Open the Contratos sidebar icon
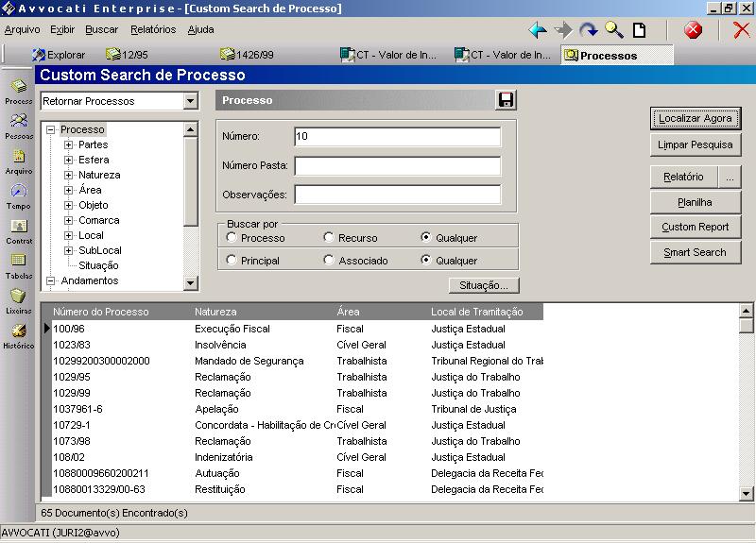Viewport: 756px width, 543px height. click(x=19, y=231)
